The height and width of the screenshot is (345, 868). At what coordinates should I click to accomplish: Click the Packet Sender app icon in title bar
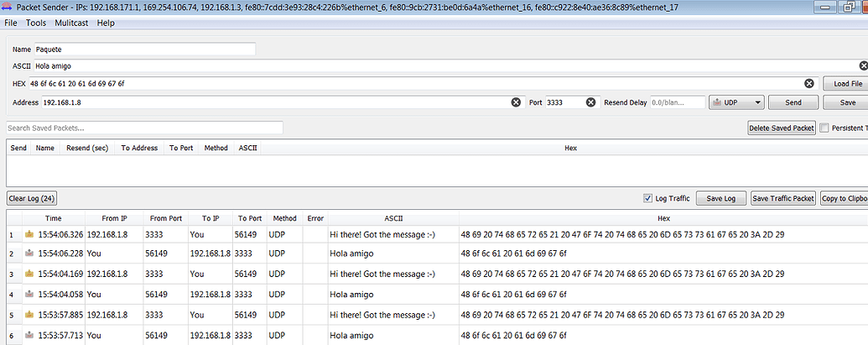[8, 8]
